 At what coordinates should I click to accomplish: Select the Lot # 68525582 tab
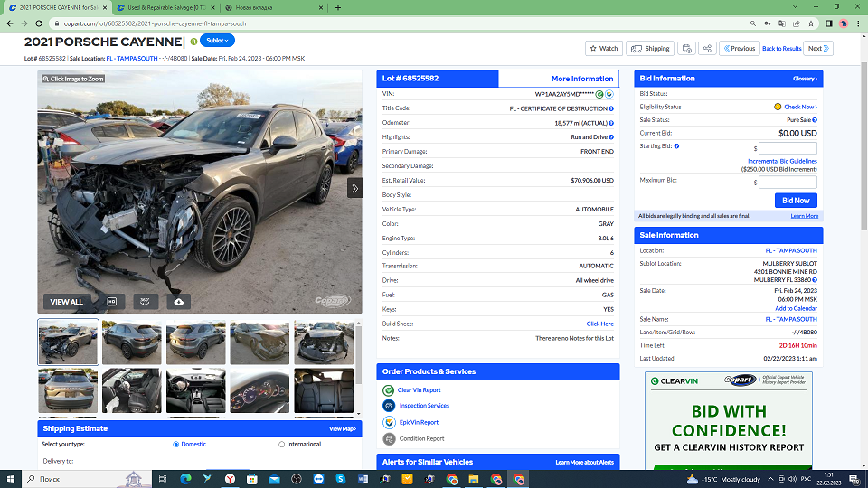[x=438, y=79]
